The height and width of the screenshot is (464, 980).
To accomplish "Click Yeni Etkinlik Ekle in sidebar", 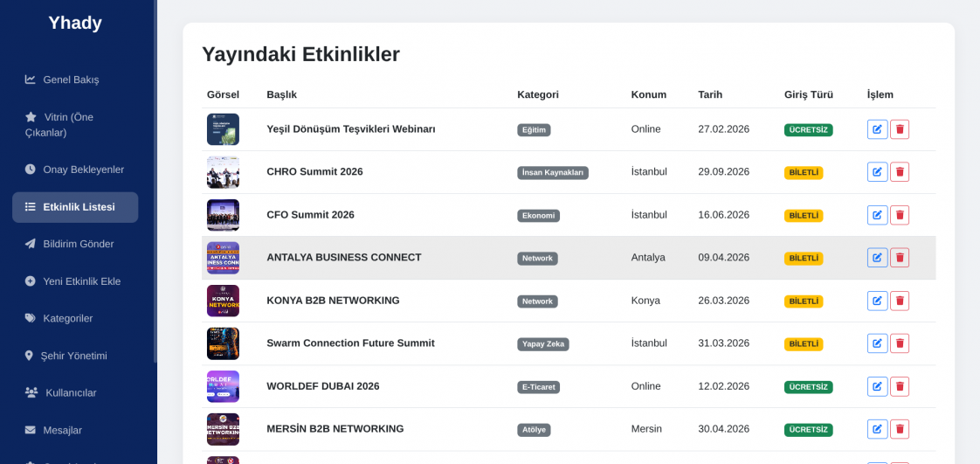I will coord(81,281).
